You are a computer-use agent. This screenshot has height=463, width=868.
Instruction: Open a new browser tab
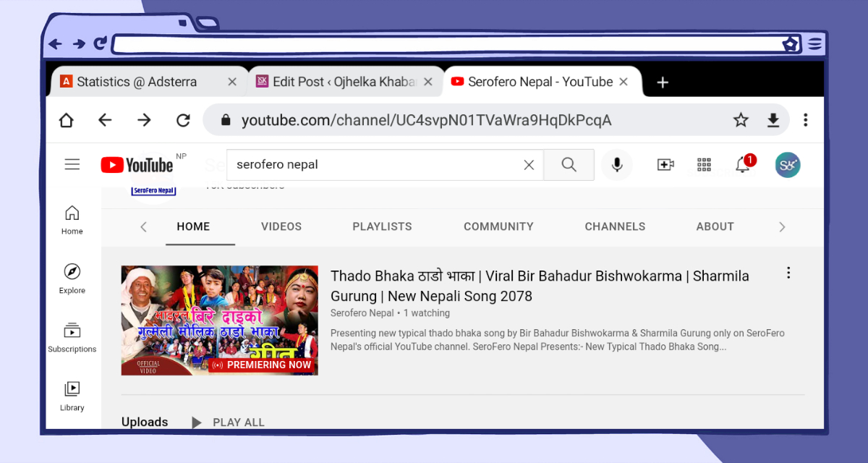click(x=662, y=82)
